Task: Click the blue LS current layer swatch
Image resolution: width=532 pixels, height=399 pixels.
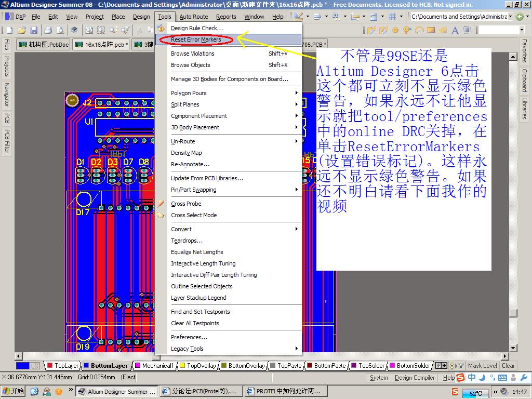Action: point(28,366)
